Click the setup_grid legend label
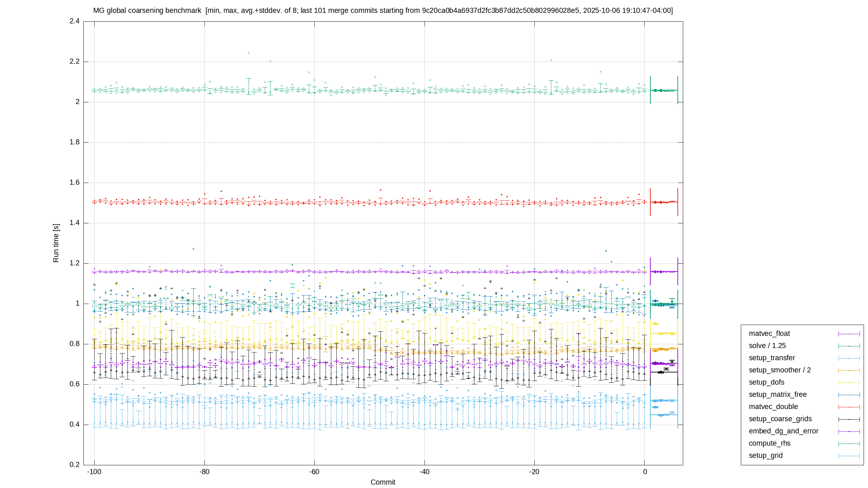This screenshot has height=488, width=868. [766, 455]
